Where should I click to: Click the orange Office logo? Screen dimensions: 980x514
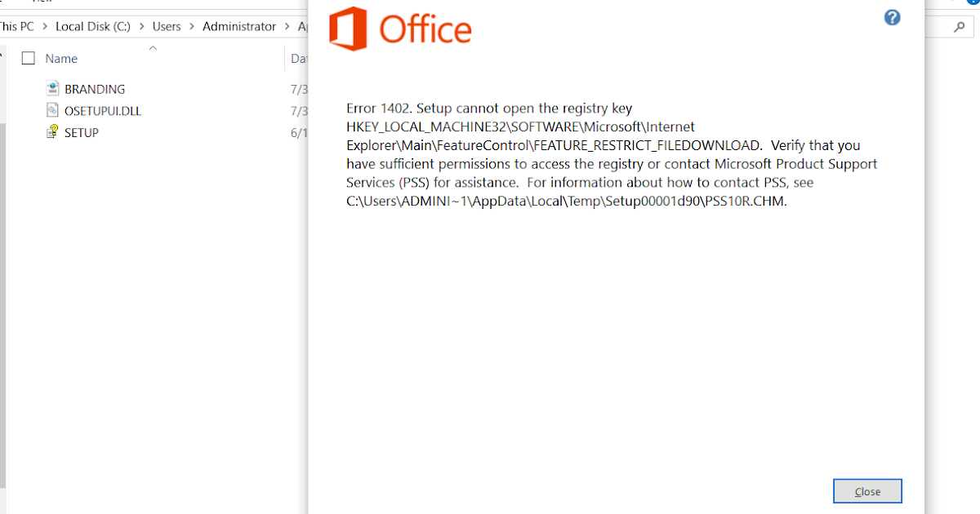(400, 29)
